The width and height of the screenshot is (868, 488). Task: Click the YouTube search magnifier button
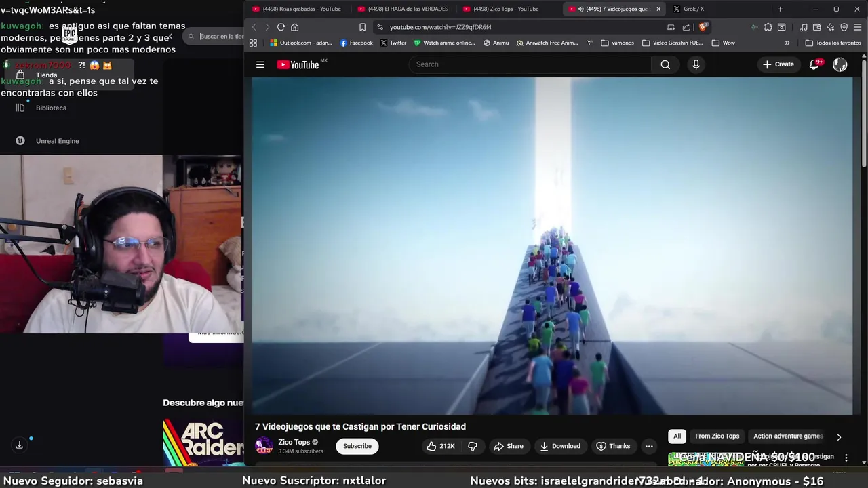(x=665, y=64)
